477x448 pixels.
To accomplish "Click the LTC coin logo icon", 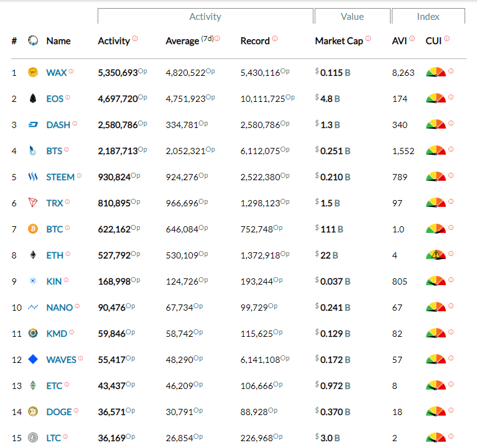I will pos(33,437).
